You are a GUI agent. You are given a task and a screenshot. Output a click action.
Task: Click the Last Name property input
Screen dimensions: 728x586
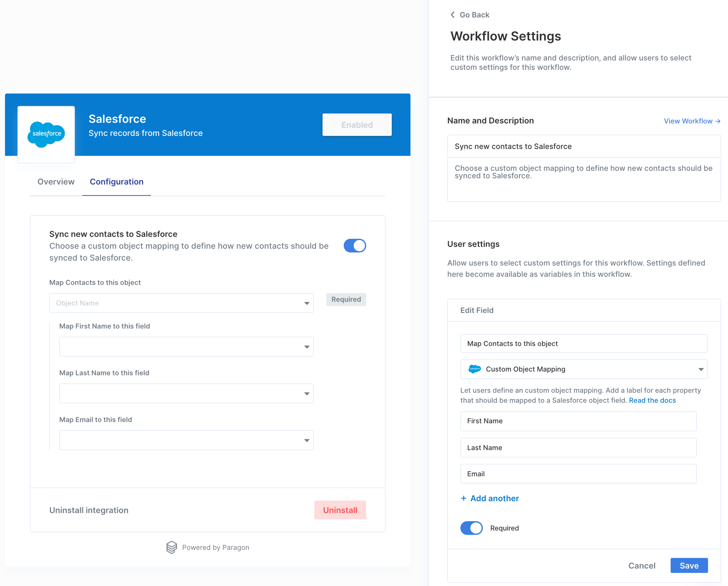[x=578, y=448]
